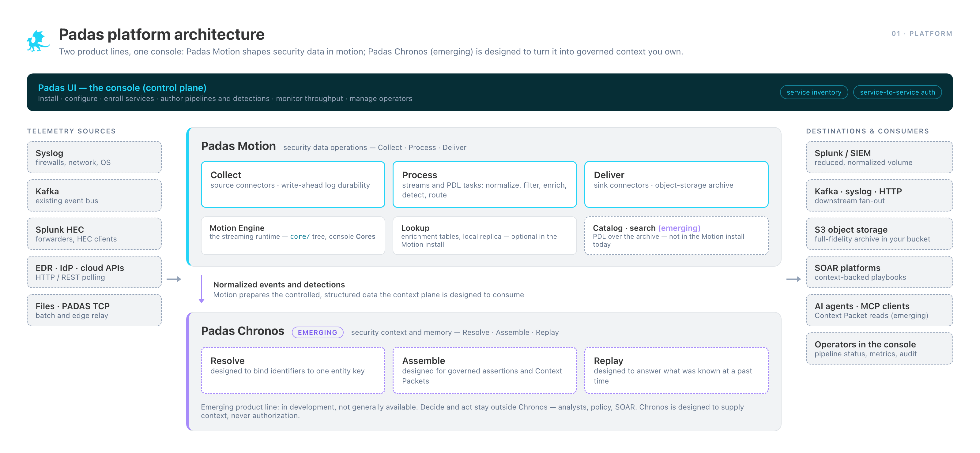Click the '01 · PLATFORM' page label
The width and height of the screenshot is (980, 453).
[x=922, y=33]
